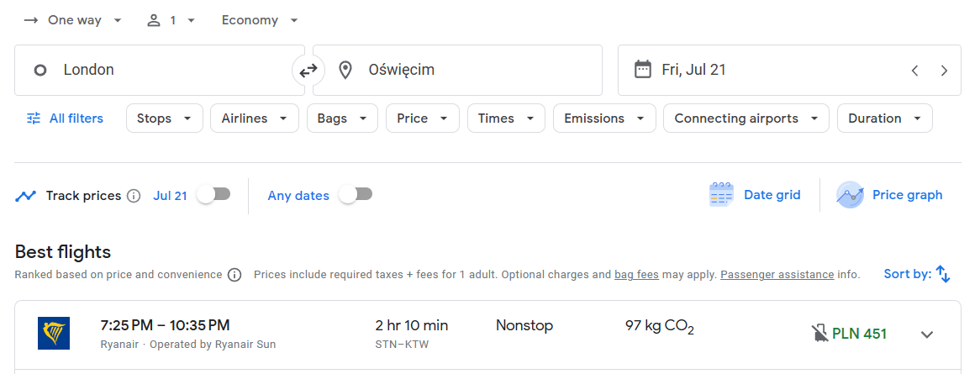Open the Stops filter dropdown

tap(165, 119)
